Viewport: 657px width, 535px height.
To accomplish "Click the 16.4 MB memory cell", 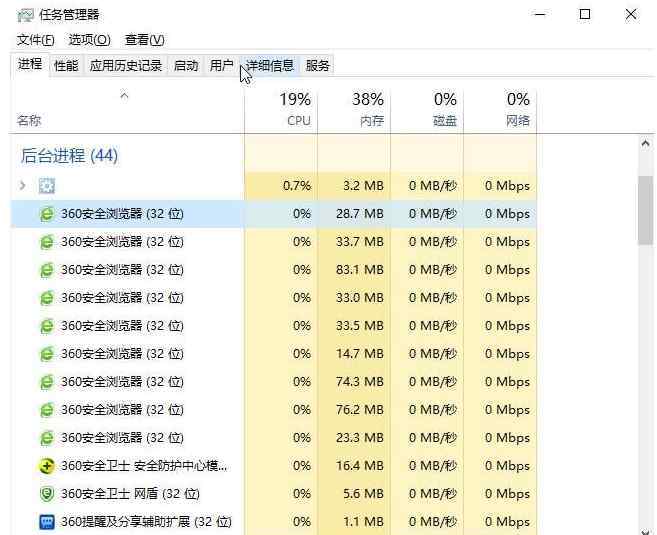I will click(354, 466).
